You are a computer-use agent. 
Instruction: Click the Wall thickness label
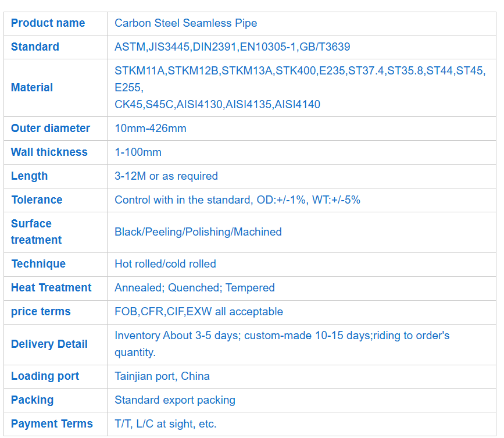[49, 152]
